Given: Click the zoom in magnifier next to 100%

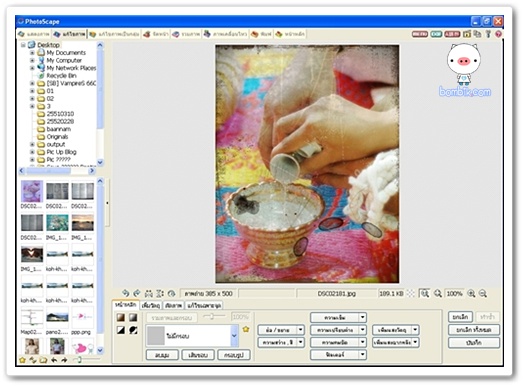Looking at the screenshot, I should 471,294.
